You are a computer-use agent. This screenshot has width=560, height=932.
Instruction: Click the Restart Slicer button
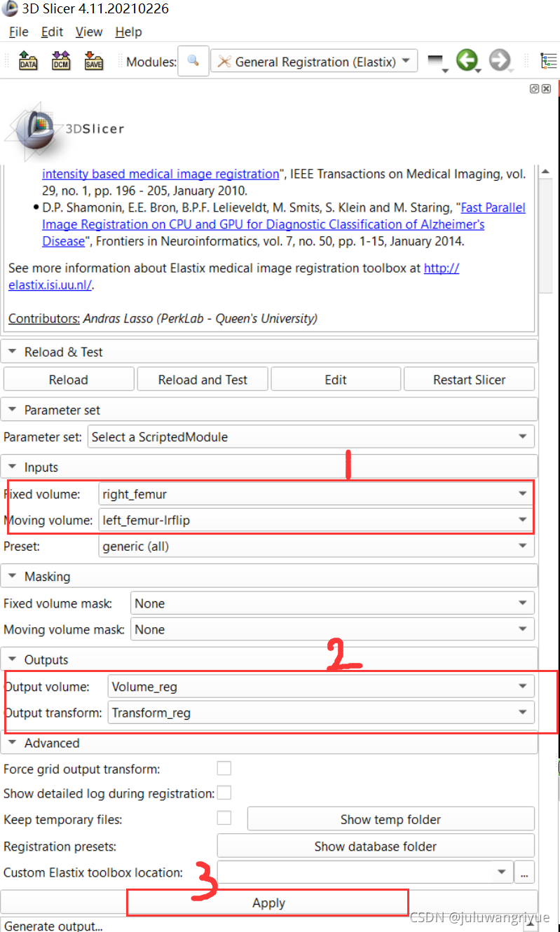coord(469,379)
